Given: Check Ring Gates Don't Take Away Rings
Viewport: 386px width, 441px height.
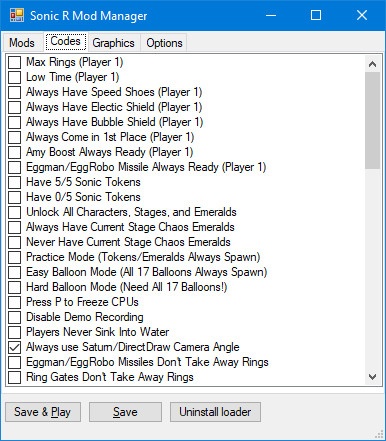Looking at the screenshot, I should point(14,377).
